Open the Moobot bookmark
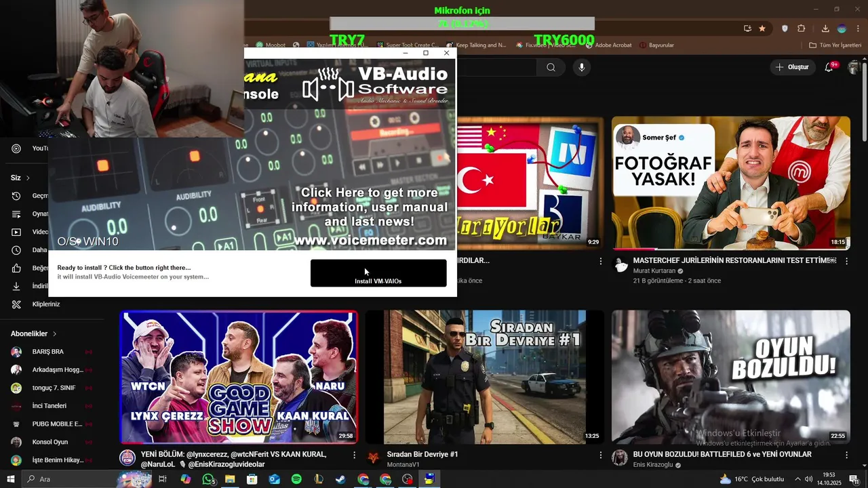The width and height of the screenshot is (868, 488). [271, 45]
